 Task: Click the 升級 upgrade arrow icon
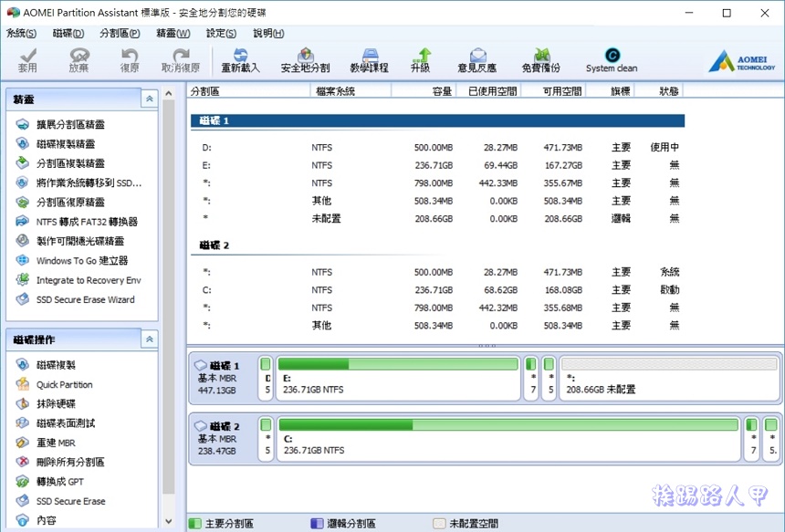(421, 60)
